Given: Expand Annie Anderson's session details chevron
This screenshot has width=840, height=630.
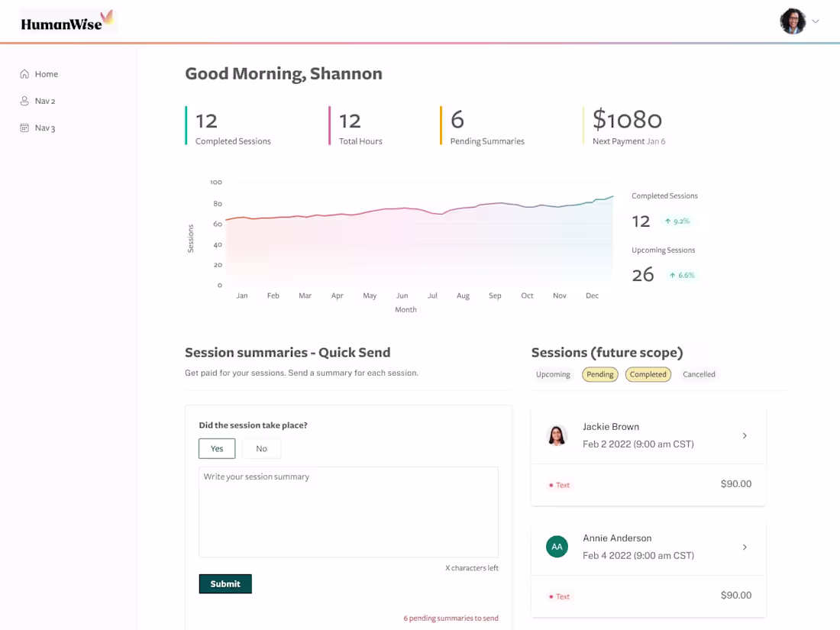Looking at the screenshot, I should (x=745, y=547).
